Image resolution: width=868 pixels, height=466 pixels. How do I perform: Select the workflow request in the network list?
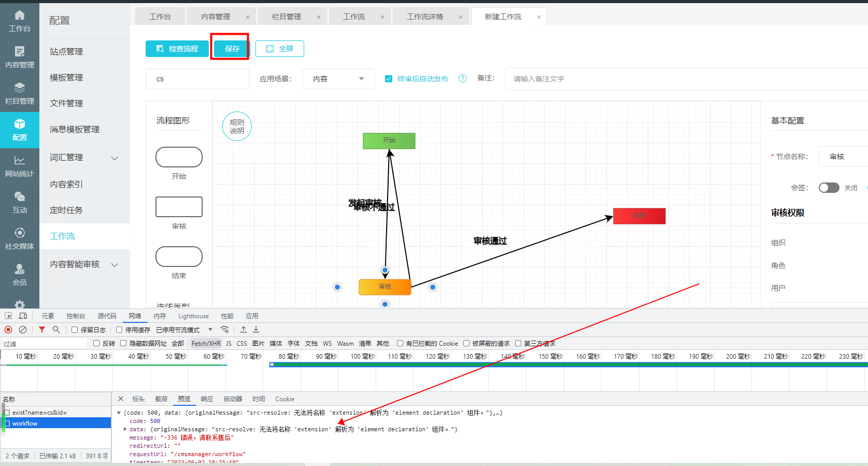pyautogui.click(x=56, y=423)
